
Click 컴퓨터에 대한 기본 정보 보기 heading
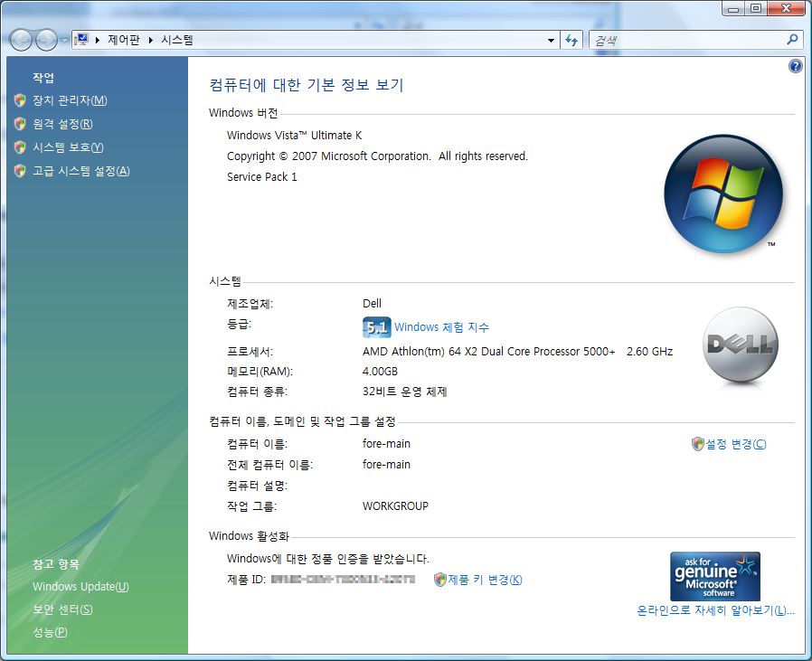pyautogui.click(x=306, y=84)
